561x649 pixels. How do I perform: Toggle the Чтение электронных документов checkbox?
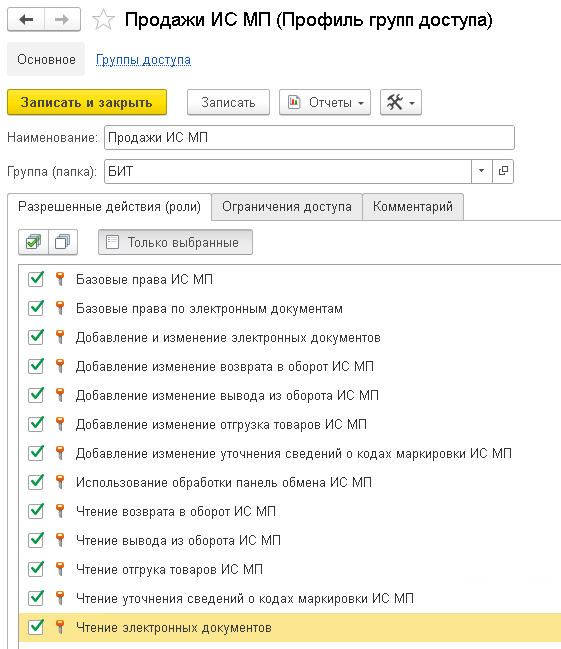tap(36, 627)
